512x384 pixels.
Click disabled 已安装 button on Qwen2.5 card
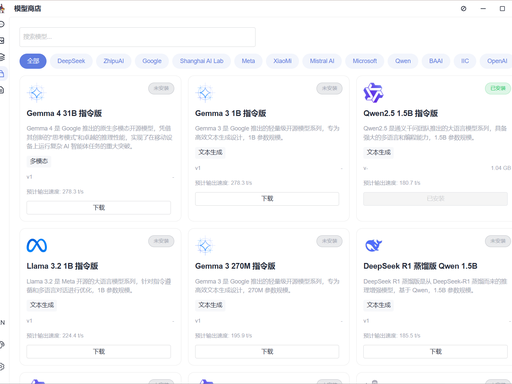(x=435, y=199)
